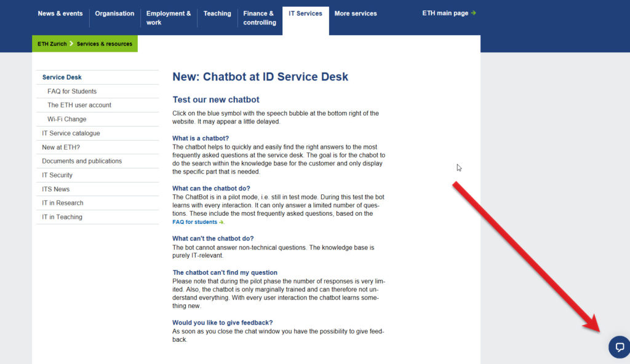630x364 pixels.
Task: Click the ETH Zurich breadcrumb
Action: point(52,44)
